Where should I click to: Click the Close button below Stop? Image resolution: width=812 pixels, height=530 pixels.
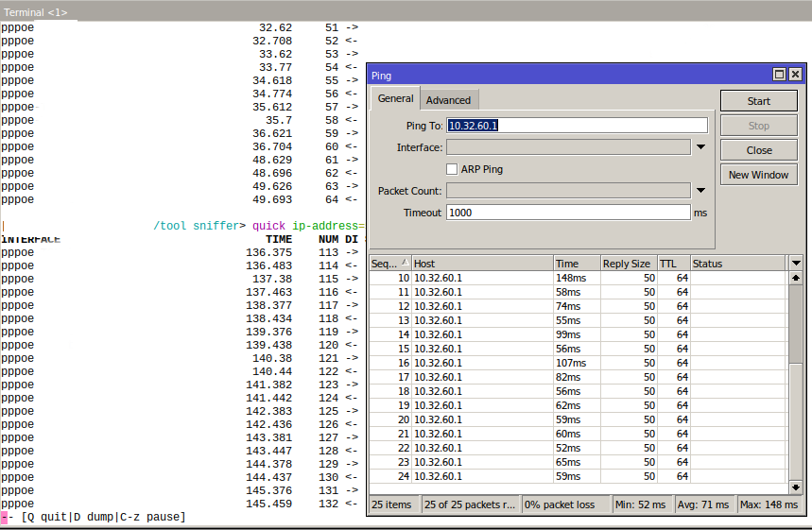(x=758, y=150)
